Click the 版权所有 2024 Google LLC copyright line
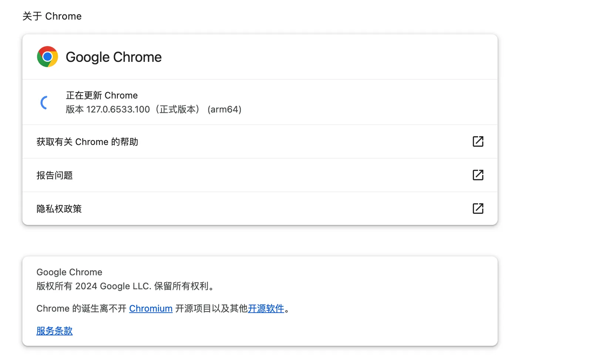The height and width of the screenshot is (364, 592). point(125,286)
